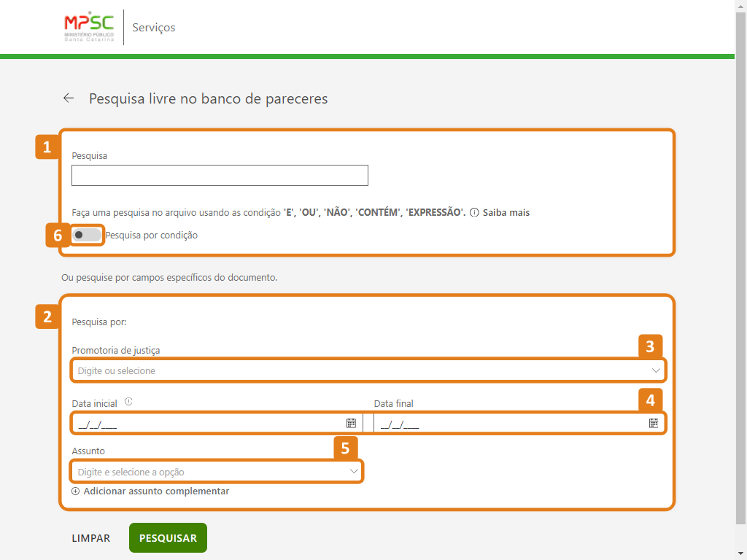Expand the Promotoria de justiça dropdown
747x560 pixels.
click(656, 370)
